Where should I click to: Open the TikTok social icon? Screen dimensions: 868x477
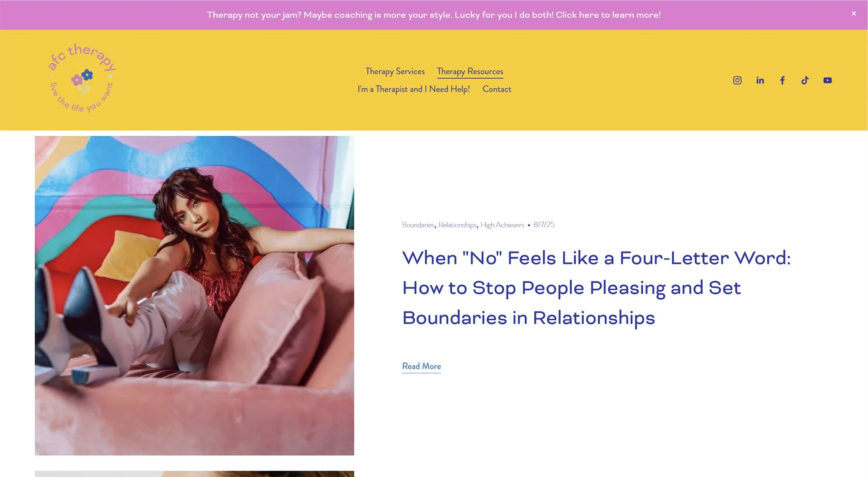pos(805,80)
